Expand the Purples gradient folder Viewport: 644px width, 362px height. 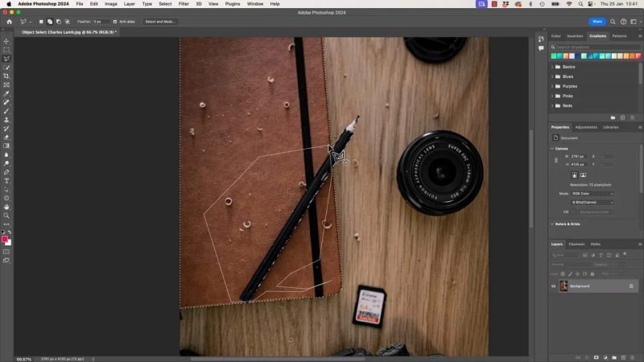tap(552, 87)
